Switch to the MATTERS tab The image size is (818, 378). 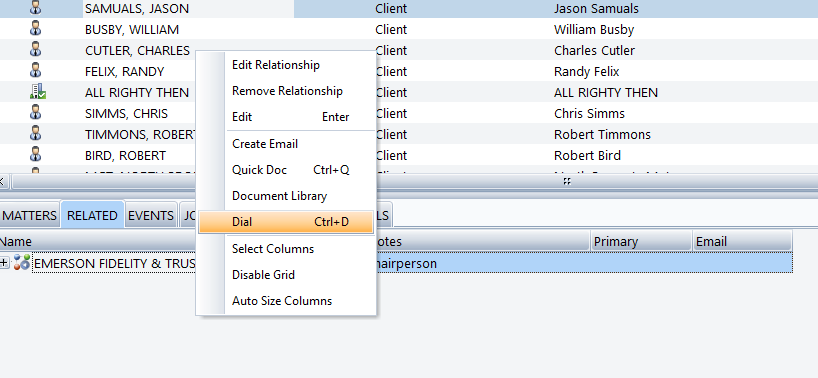coord(29,215)
